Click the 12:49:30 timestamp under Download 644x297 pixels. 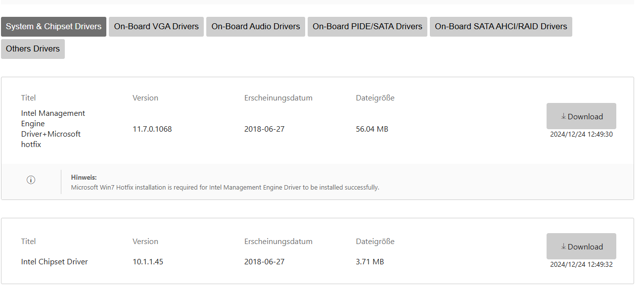click(581, 134)
